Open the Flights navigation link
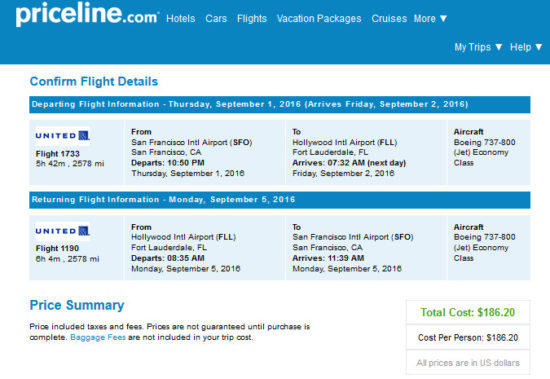Screen dimensions: 550x379 [252, 19]
